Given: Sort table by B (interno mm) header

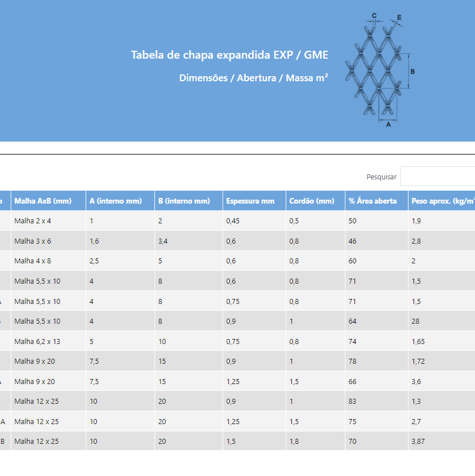Looking at the screenshot, I should (x=184, y=201).
